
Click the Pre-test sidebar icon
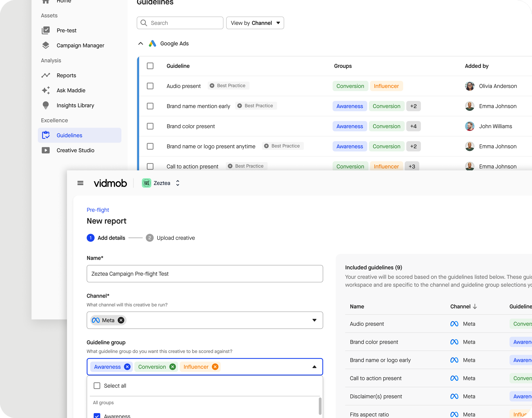[x=46, y=30]
